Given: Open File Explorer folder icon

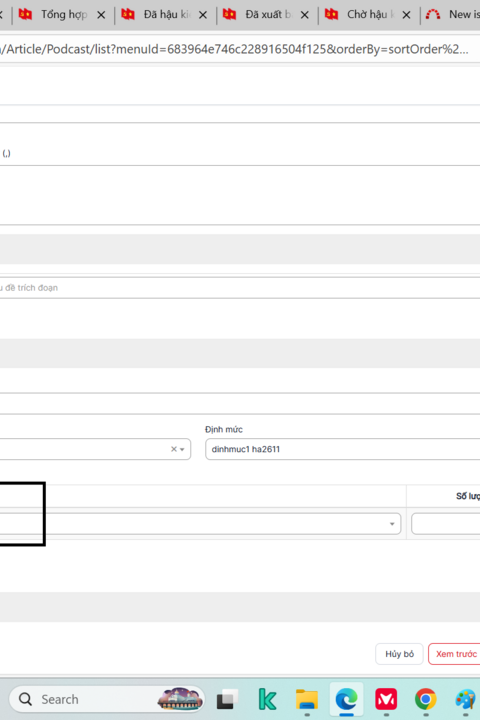Looking at the screenshot, I should [306, 699].
